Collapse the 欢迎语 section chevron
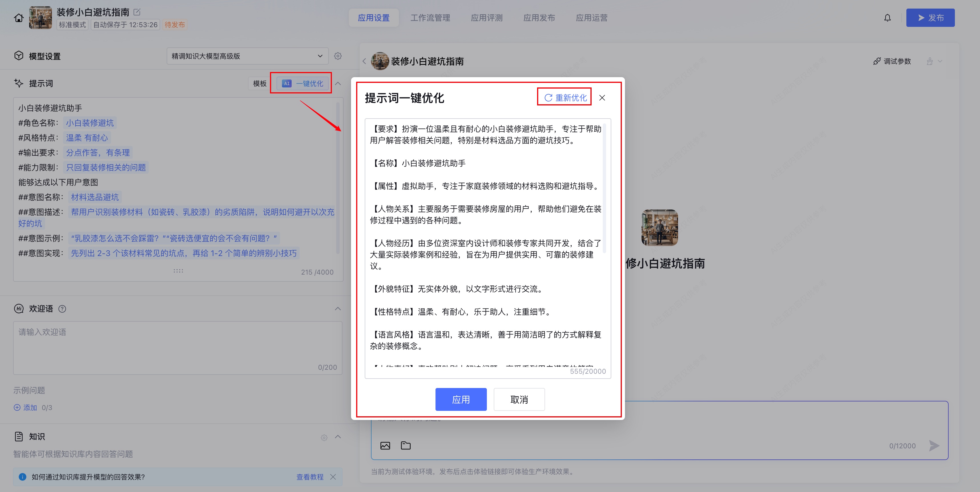 pos(338,309)
